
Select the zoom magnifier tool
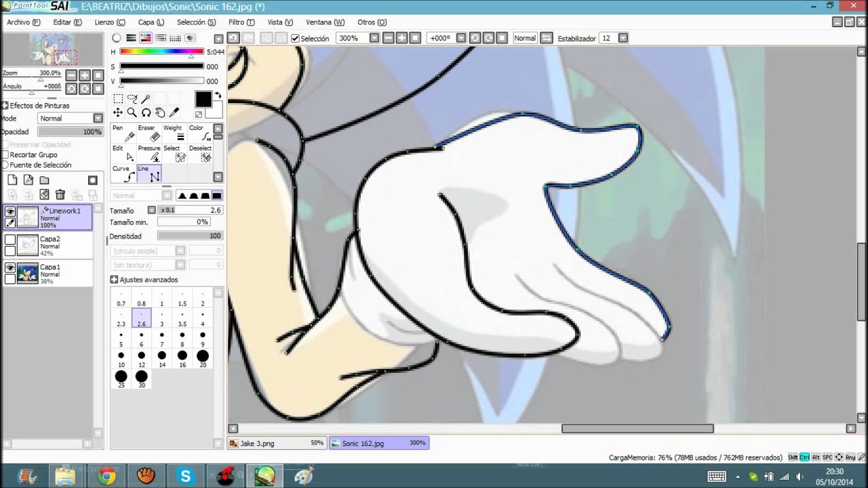132,113
